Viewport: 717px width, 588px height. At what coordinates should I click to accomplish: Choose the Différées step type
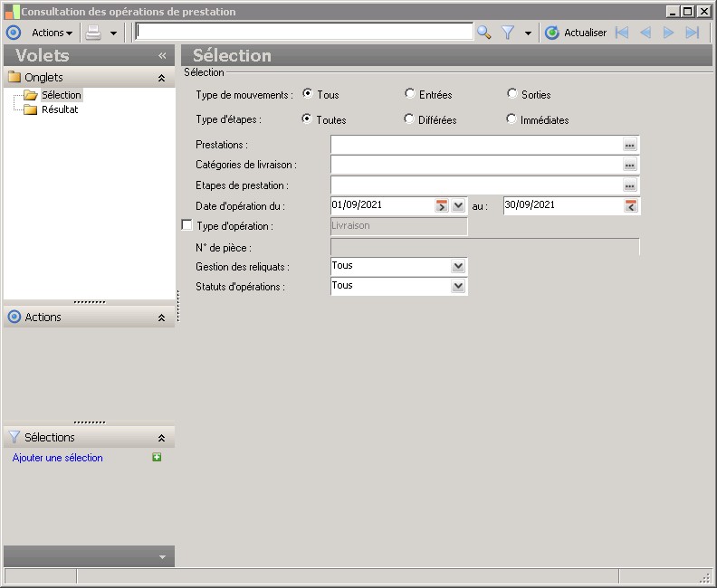(x=410, y=119)
